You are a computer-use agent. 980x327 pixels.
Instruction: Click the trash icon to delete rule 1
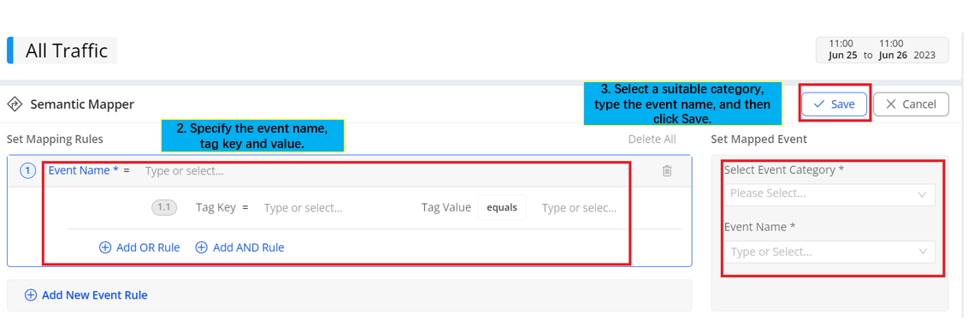[x=667, y=170]
